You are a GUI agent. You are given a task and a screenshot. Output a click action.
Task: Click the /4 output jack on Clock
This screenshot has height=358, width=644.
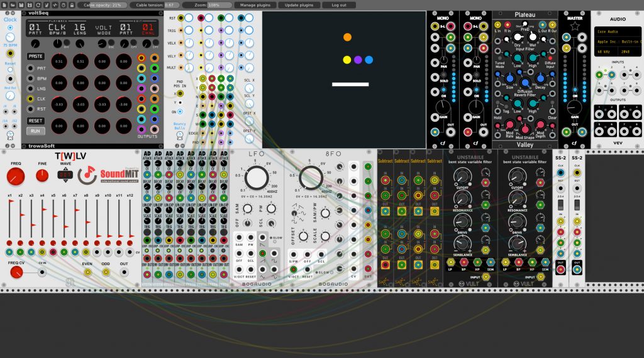(x=5, y=112)
